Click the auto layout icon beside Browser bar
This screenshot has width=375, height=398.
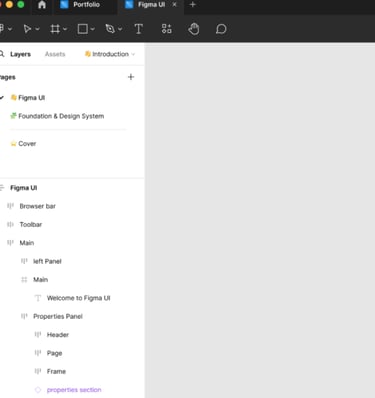[10, 206]
